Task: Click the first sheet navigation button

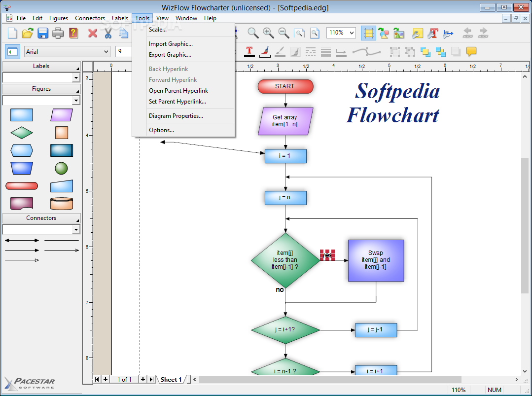Action: pos(97,379)
